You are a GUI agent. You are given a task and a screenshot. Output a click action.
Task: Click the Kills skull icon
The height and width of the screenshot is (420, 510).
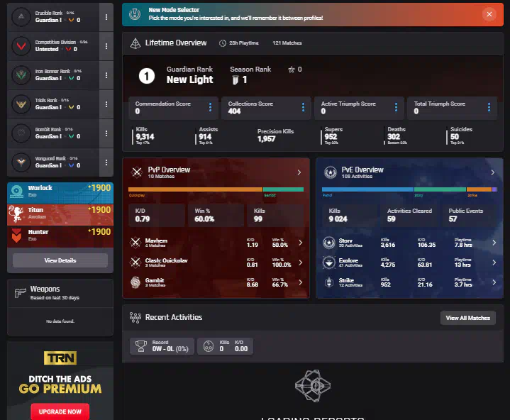tap(208, 346)
